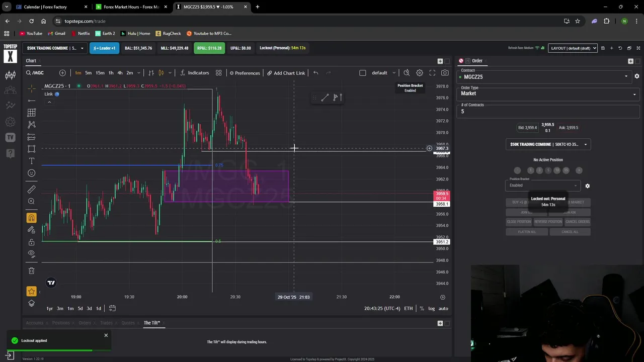The width and height of the screenshot is (644, 362).
Task: Open the $50K Trading Combine account dropdown
Action: (x=55, y=48)
